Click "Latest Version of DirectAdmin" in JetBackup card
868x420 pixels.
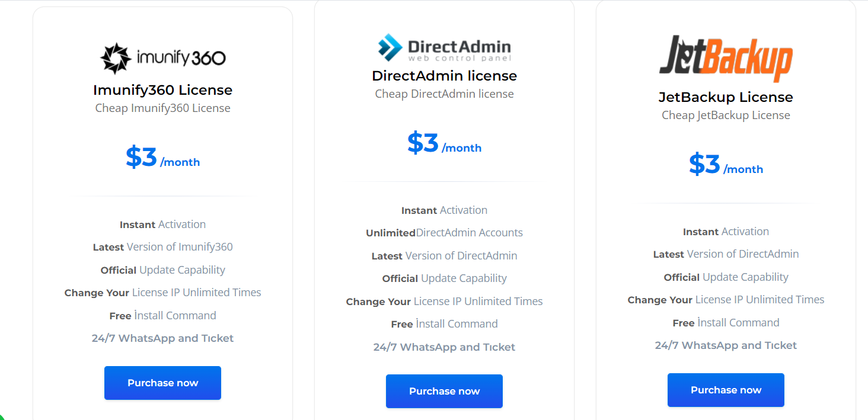(726, 254)
